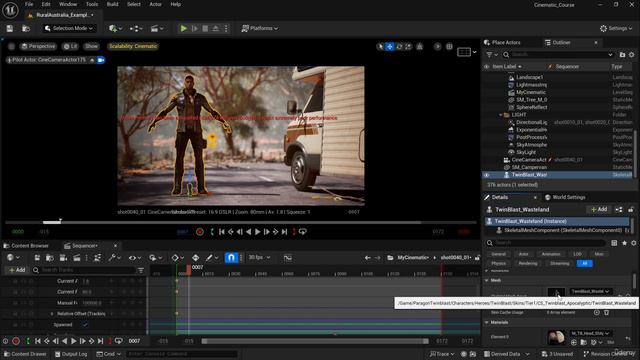Open Cmd console type dropdown
Viewport: 640px width, 360px height.
[108, 354]
